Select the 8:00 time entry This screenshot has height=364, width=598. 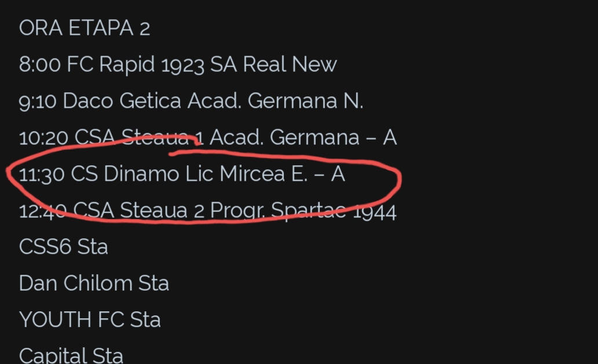pyautogui.click(x=39, y=65)
